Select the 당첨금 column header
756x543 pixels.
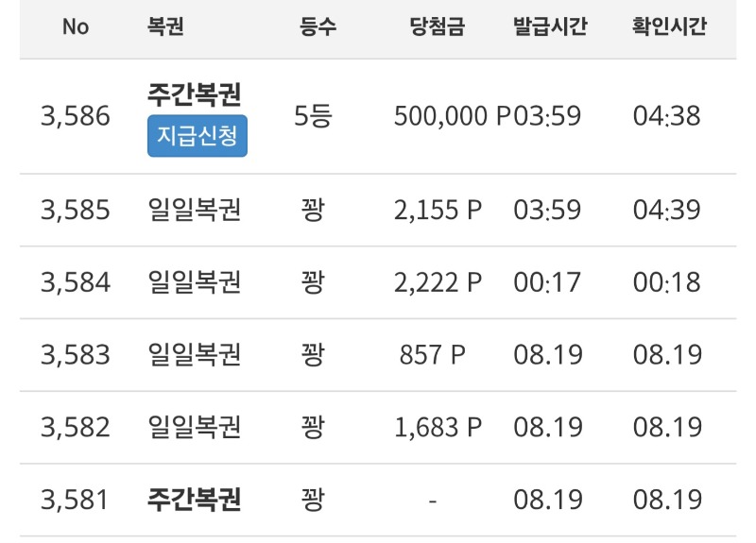pyautogui.click(x=437, y=26)
